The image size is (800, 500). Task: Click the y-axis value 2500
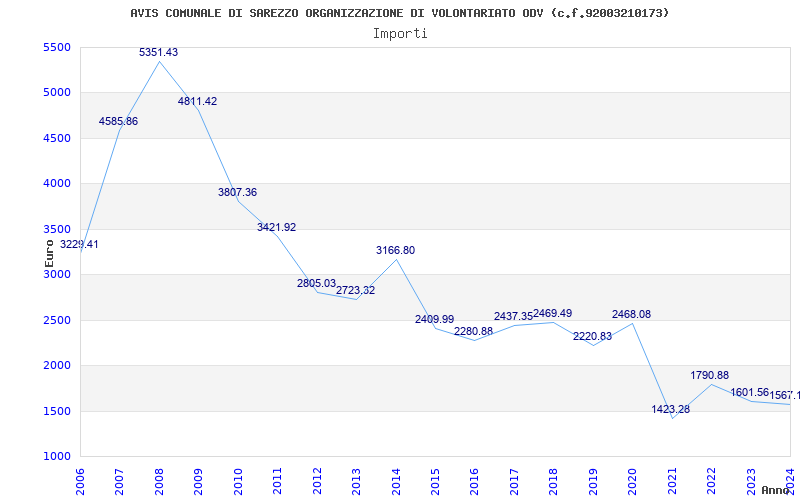tap(57, 320)
